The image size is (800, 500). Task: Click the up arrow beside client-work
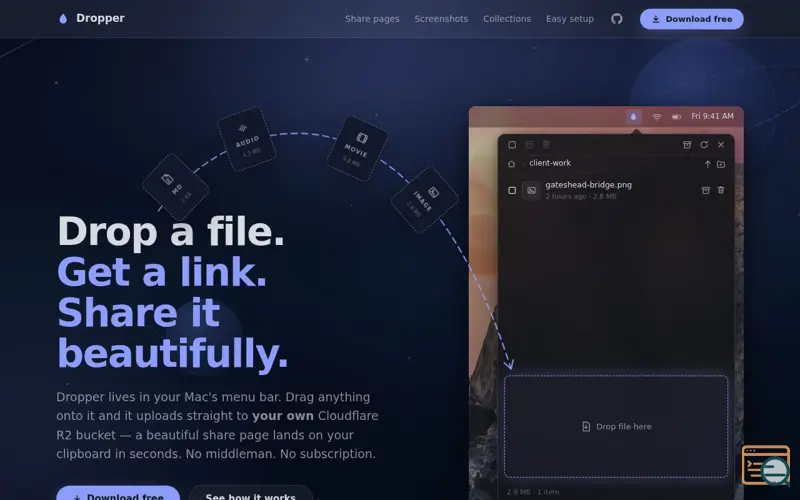coord(707,164)
